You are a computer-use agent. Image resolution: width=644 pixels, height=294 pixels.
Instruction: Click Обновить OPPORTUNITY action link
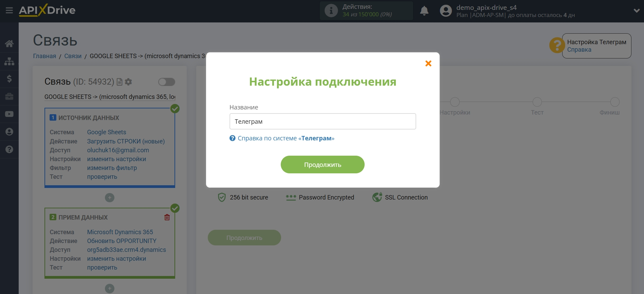pyautogui.click(x=122, y=241)
